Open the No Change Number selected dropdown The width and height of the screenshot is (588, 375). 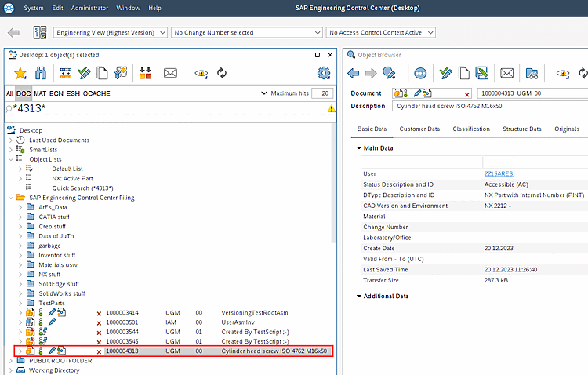click(x=246, y=33)
